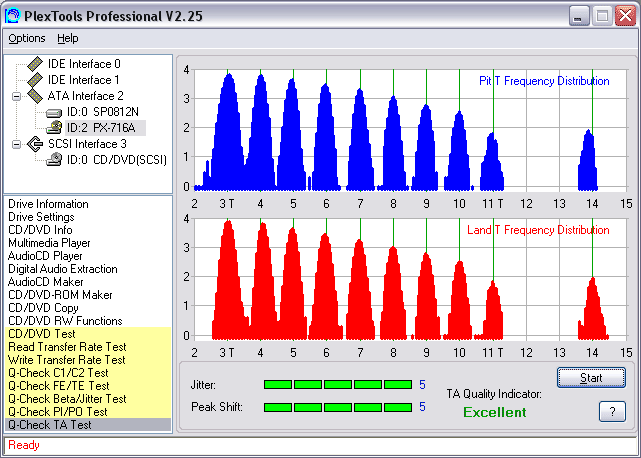The height and width of the screenshot is (458, 641).
Task: Minimize the PlexTools window
Action: 578,16
